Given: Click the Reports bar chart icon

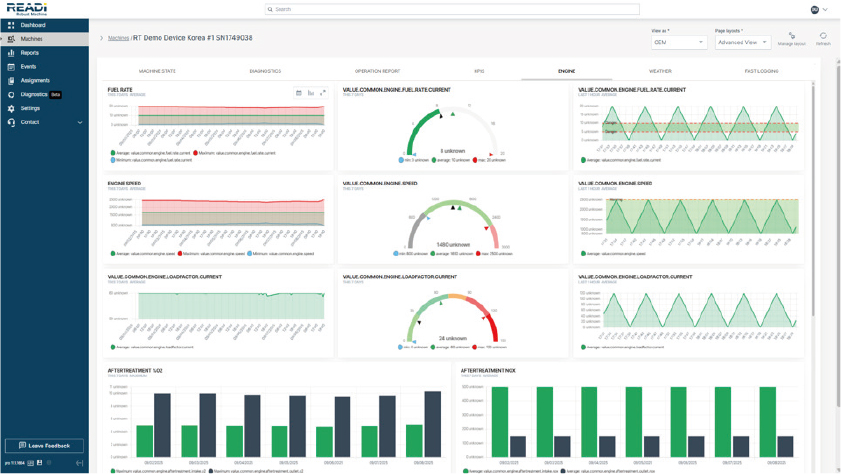Looking at the screenshot, I should coord(11,53).
